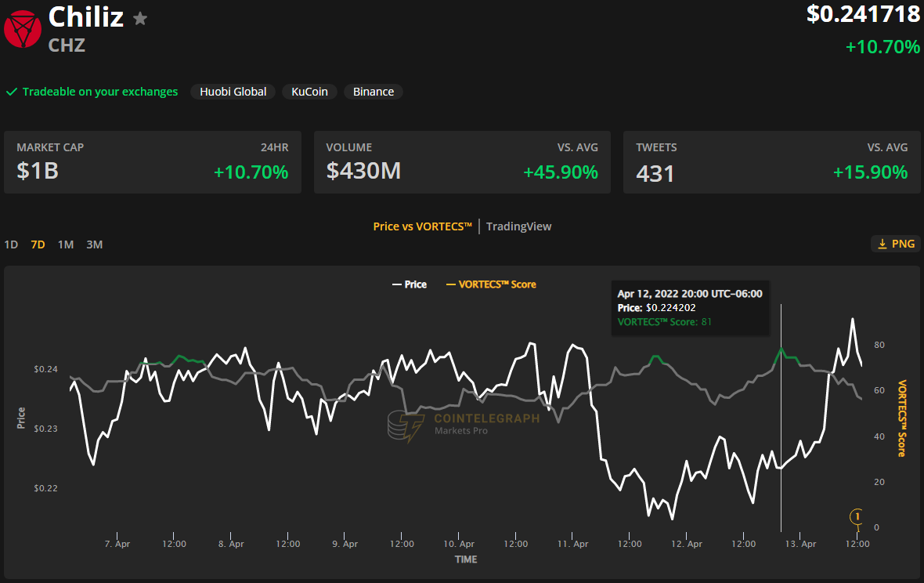Toggle the VORTECS Score legend series
This screenshot has height=583, width=924.
(491, 284)
